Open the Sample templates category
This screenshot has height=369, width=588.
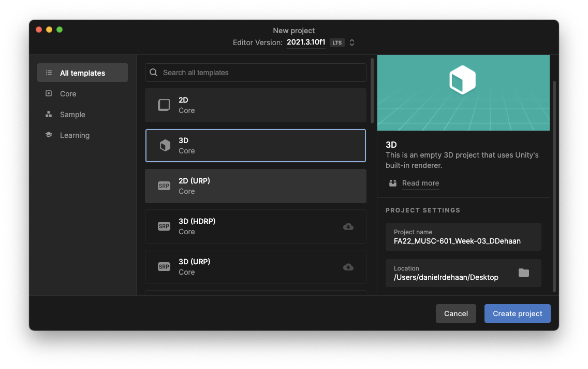click(x=72, y=115)
